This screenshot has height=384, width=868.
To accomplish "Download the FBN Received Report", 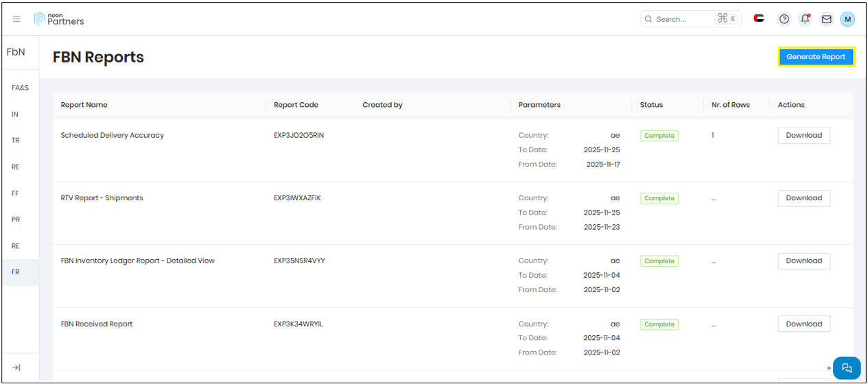I will point(804,324).
